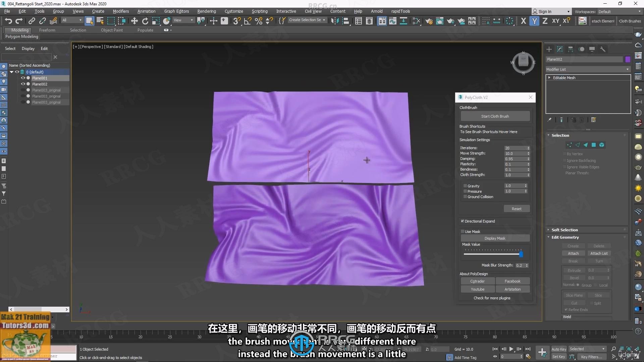The width and height of the screenshot is (644, 362).
Task: Open the Display panel tab
Action: 592,49
